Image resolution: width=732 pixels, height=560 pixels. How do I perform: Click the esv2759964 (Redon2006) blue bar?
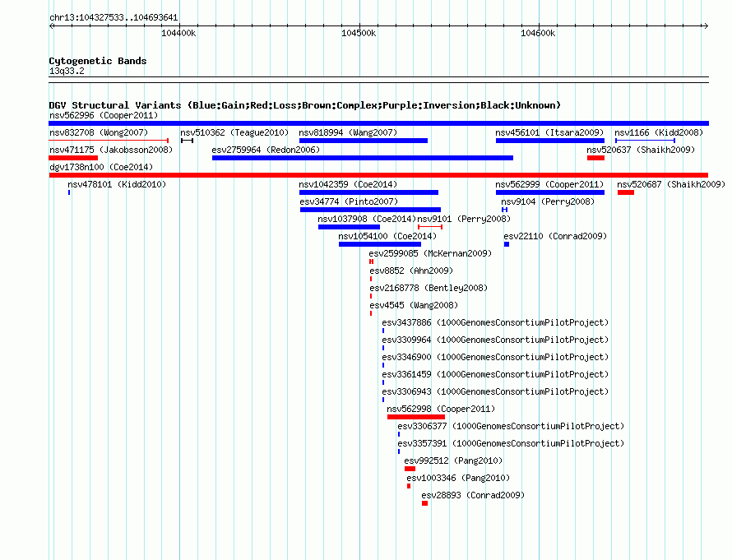[x=363, y=158]
